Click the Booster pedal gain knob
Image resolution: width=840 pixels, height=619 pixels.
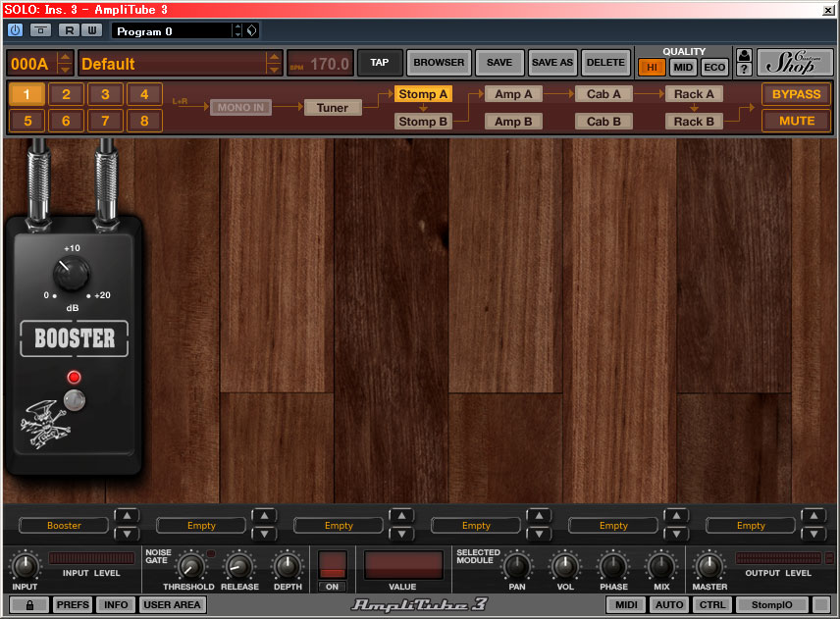point(72,273)
